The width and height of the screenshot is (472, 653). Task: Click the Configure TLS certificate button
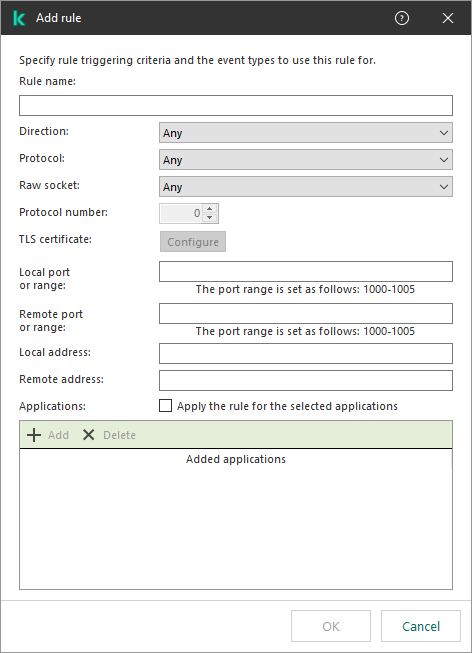point(193,242)
